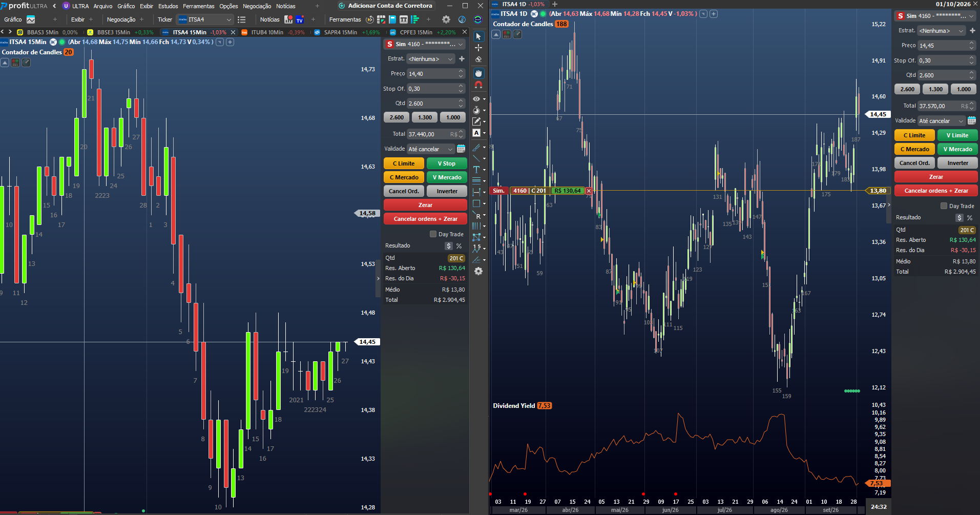Open the Validade dropdown in left order panel
This screenshot has height=515, width=980.
pyautogui.click(x=430, y=149)
